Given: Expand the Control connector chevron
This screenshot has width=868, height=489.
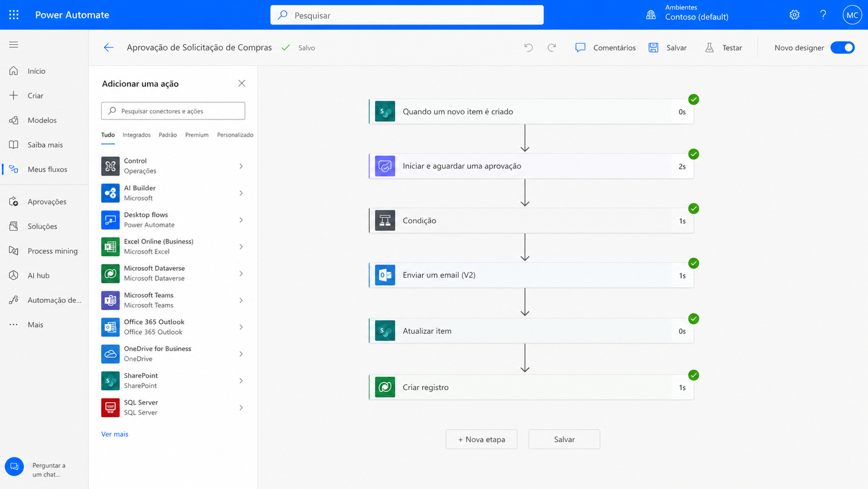Looking at the screenshot, I should click(x=241, y=166).
